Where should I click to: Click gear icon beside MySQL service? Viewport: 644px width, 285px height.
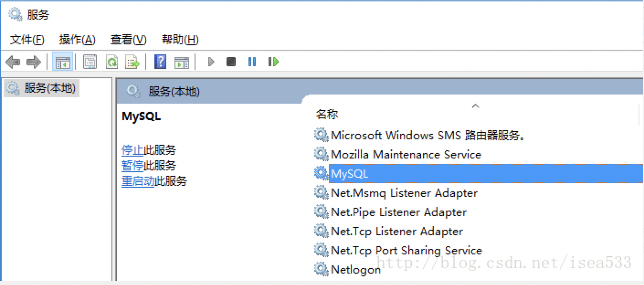pyautogui.click(x=322, y=173)
